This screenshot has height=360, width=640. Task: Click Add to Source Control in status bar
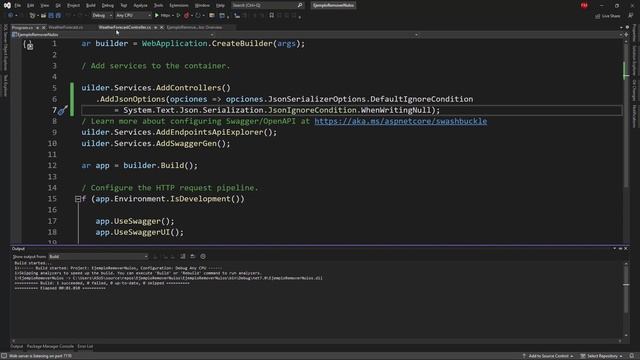[x=548, y=356]
